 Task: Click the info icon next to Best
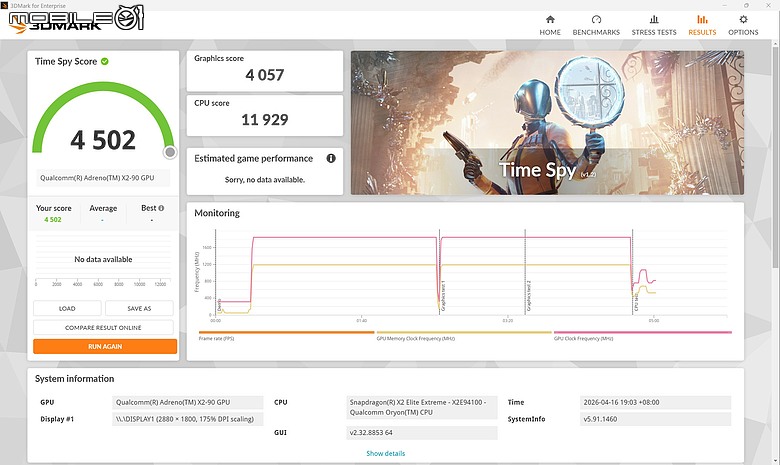(161, 208)
